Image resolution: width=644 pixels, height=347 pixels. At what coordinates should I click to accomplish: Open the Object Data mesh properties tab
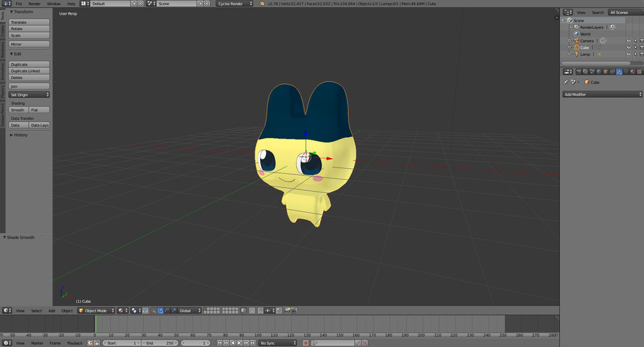click(626, 72)
